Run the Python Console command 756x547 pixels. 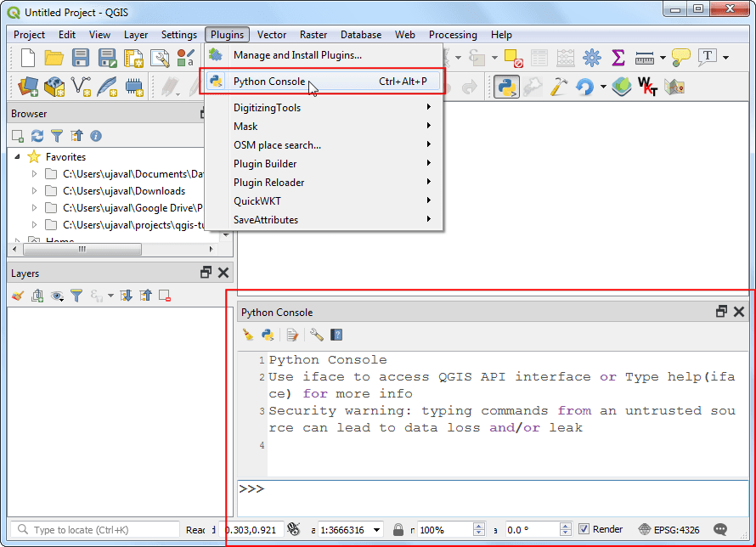coord(268,335)
